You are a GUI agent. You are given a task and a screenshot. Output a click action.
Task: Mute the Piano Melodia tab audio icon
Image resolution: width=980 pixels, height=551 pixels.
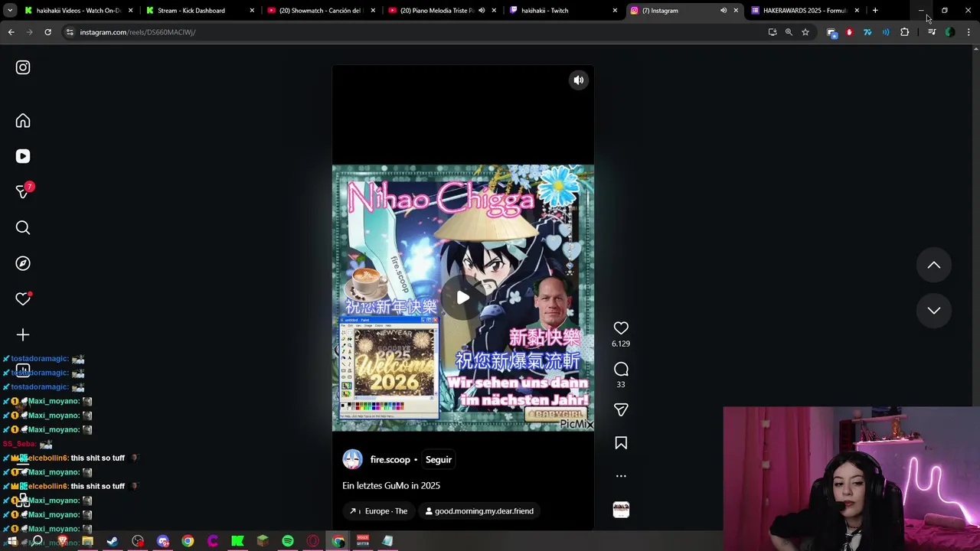(x=482, y=11)
